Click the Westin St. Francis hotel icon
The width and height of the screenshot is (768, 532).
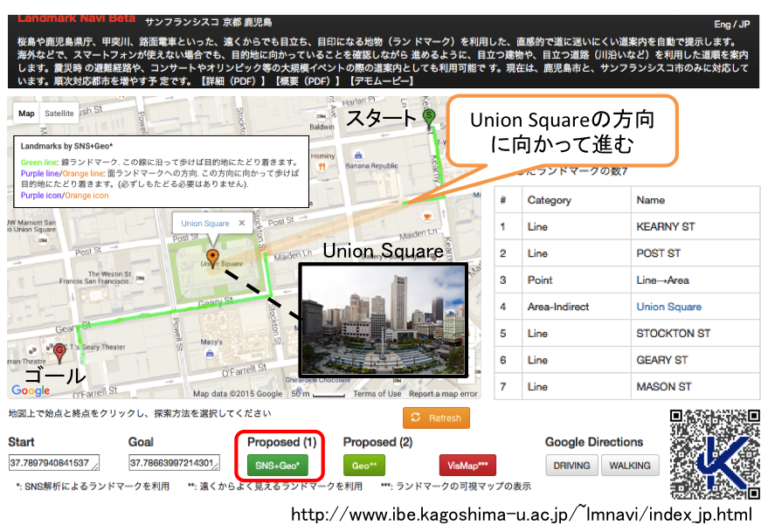click(x=141, y=278)
